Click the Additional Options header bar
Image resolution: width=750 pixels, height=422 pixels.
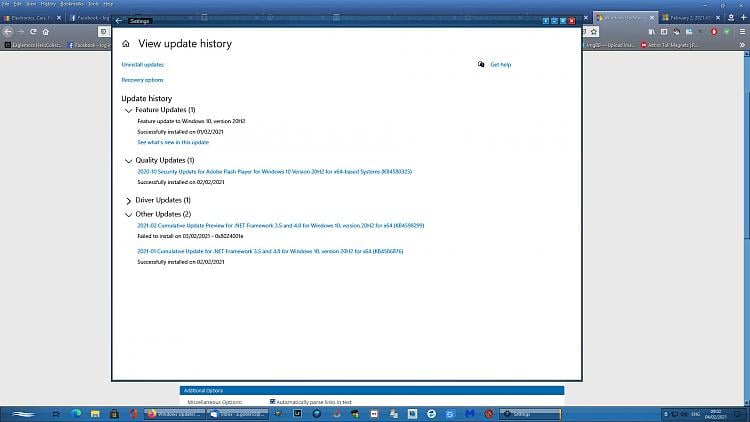[372, 390]
